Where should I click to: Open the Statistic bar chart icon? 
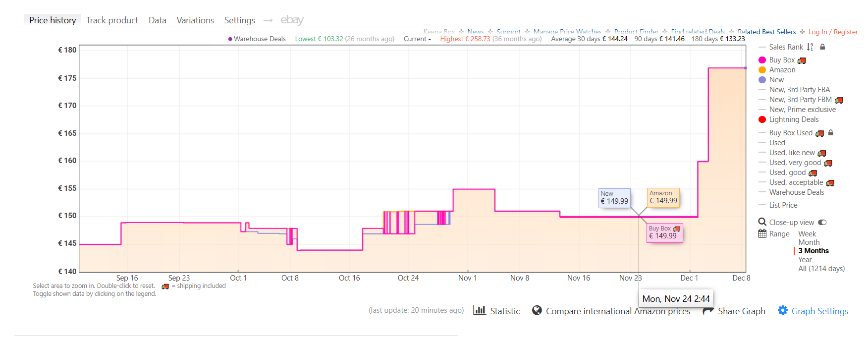479,310
